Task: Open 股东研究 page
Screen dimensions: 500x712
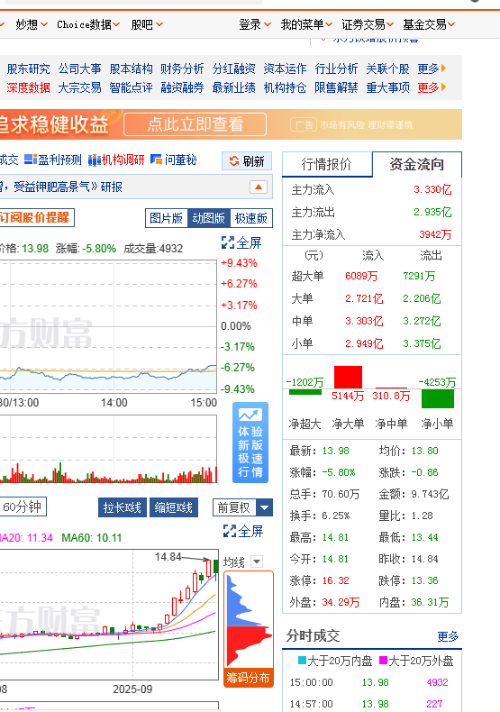Action: (28, 69)
